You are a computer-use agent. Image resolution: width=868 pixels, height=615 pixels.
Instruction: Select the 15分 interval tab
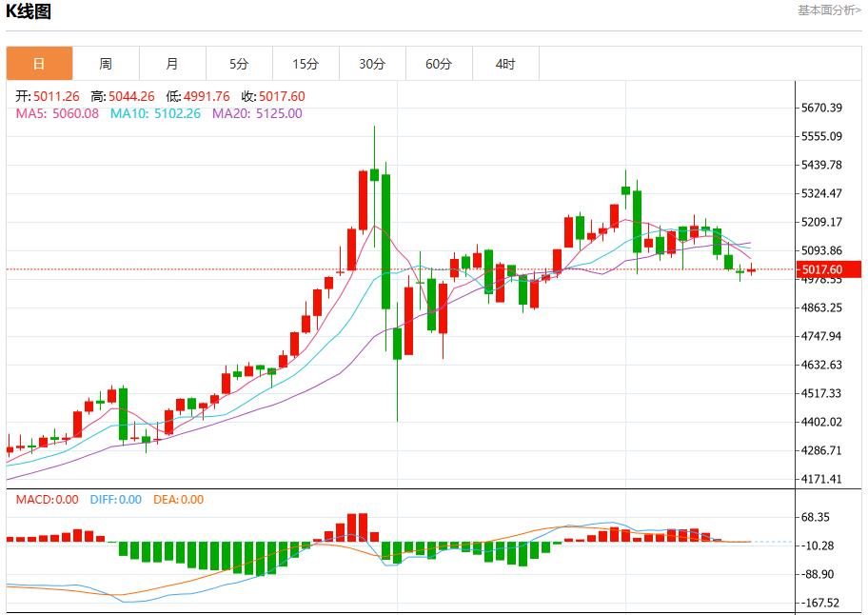pos(306,64)
